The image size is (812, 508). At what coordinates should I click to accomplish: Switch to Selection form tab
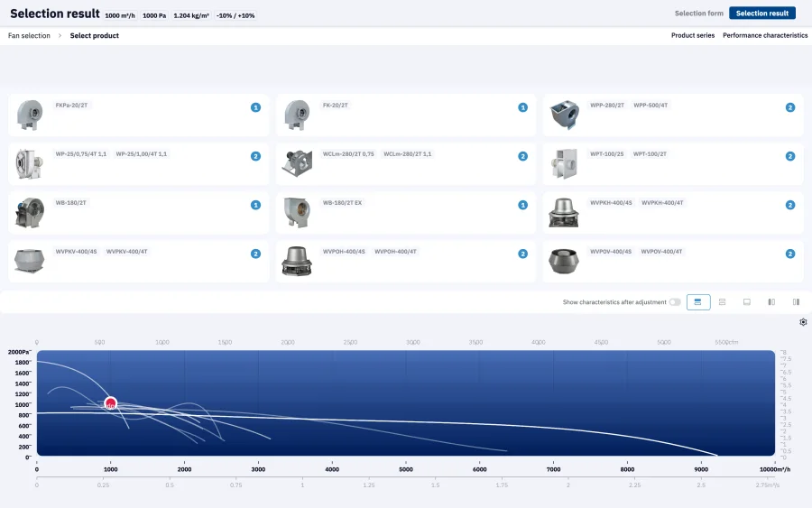pos(698,14)
